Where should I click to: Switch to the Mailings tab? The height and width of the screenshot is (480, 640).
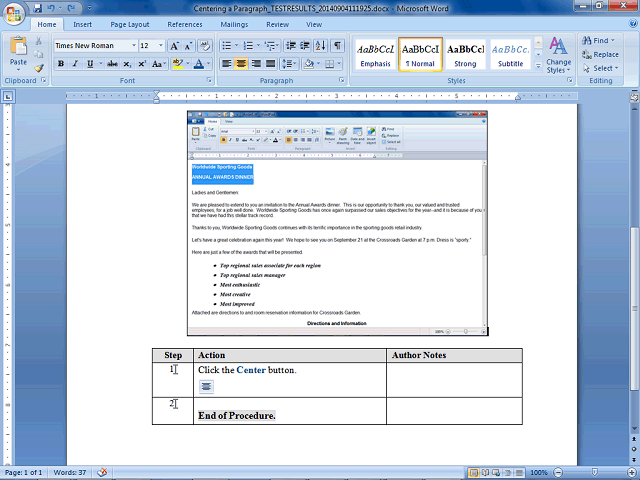click(x=234, y=24)
